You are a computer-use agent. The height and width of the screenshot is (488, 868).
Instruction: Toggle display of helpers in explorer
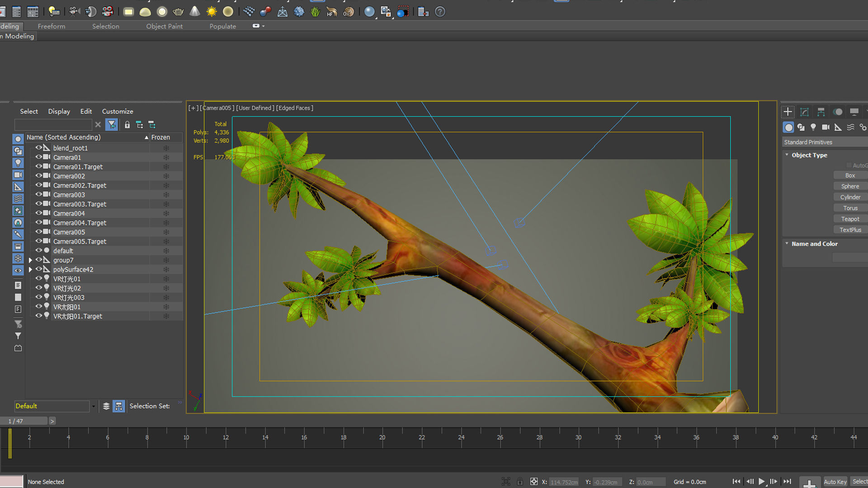coord(18,187)
